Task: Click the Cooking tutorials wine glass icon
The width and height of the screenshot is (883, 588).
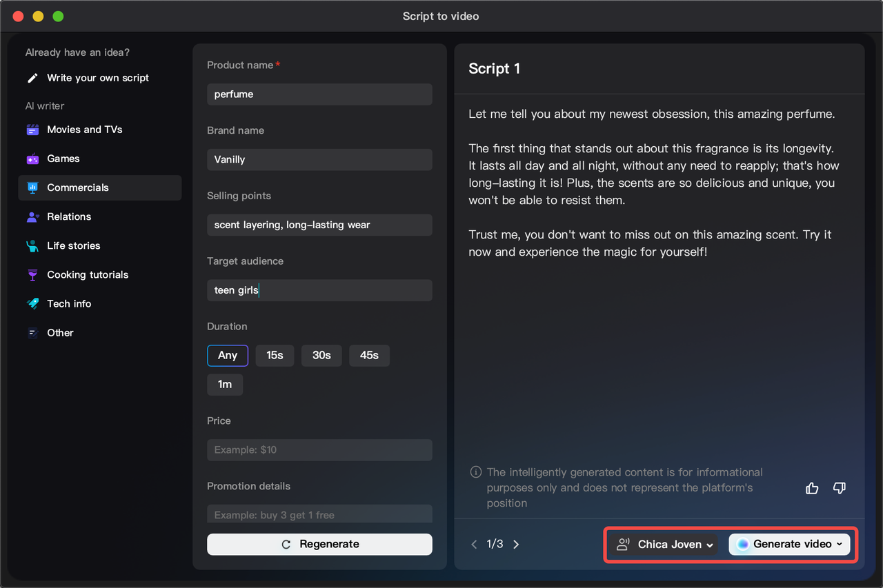Action: coord(32,274)
